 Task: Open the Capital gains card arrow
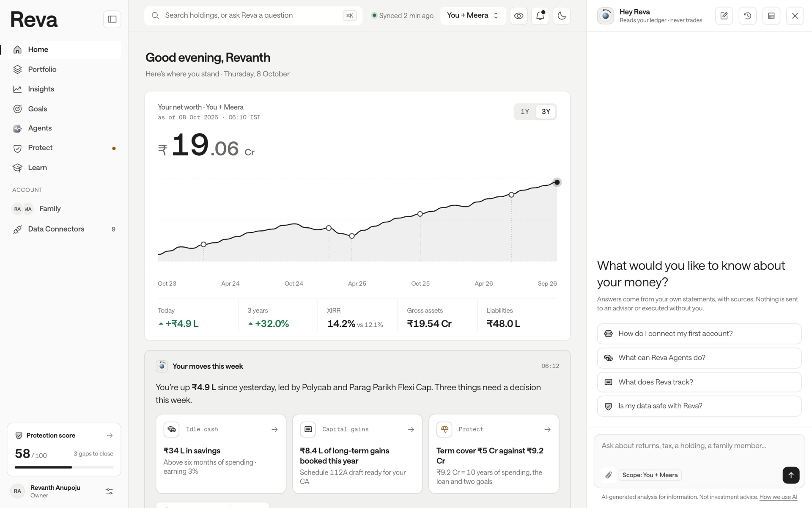pyautogui.click(x=411, y=429)
